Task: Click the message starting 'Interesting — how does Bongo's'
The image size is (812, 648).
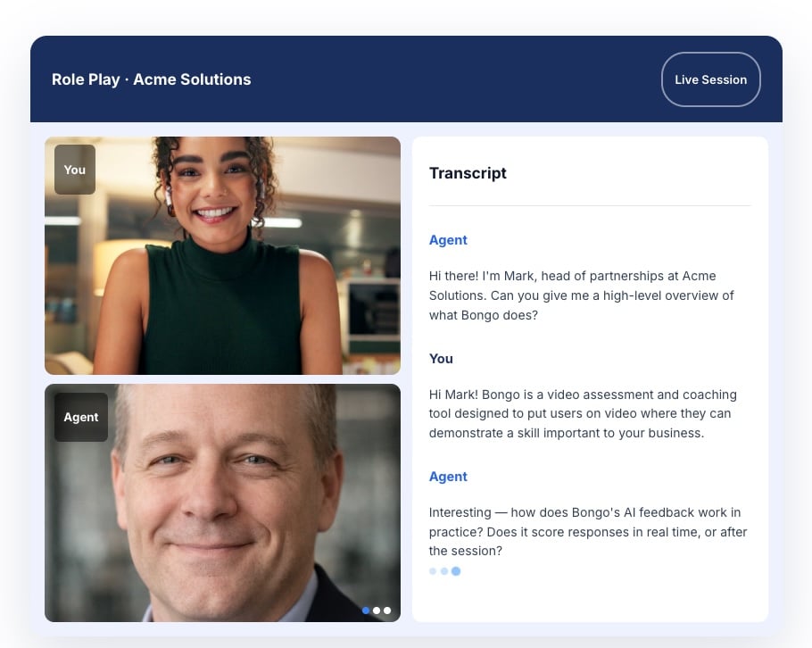Action: click(588, 531)
